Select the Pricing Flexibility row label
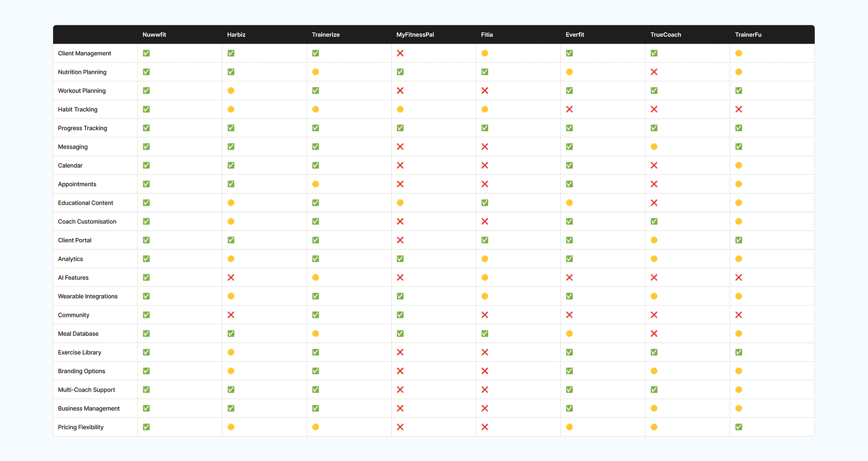The image size is (868, 461). click(81, 427)
